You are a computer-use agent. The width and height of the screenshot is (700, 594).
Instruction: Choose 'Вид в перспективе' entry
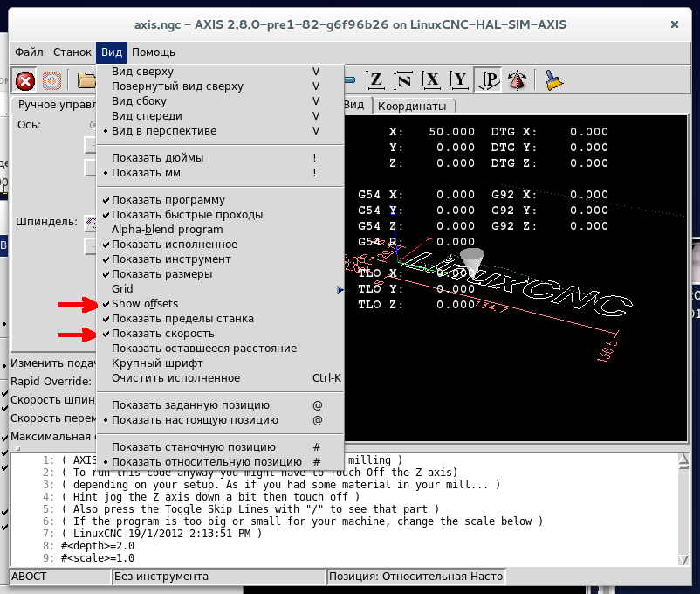click(220, 131)
